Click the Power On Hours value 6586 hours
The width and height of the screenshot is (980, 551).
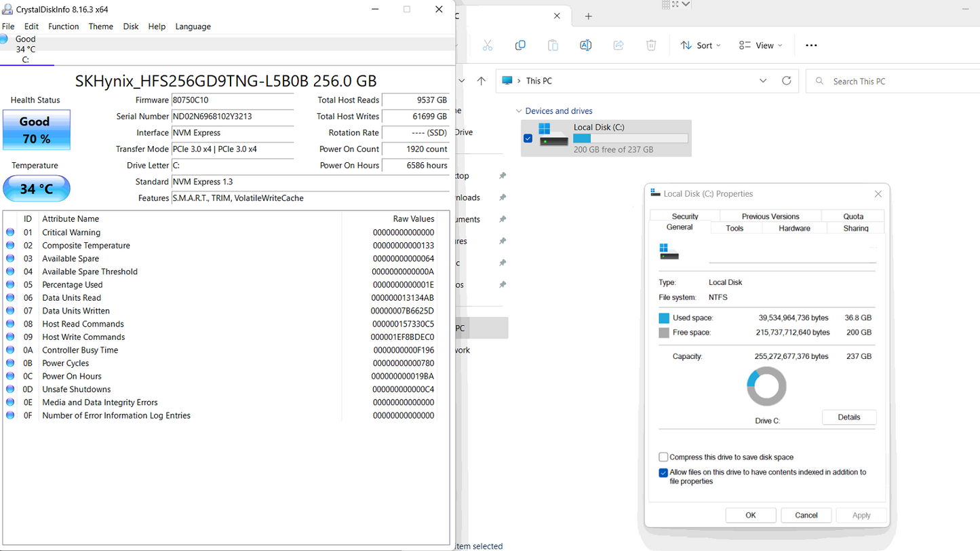416,165
